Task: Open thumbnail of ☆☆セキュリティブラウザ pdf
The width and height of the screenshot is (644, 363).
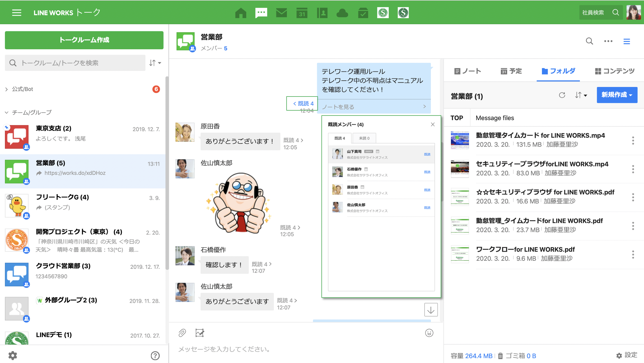Action: click(460, 197)
